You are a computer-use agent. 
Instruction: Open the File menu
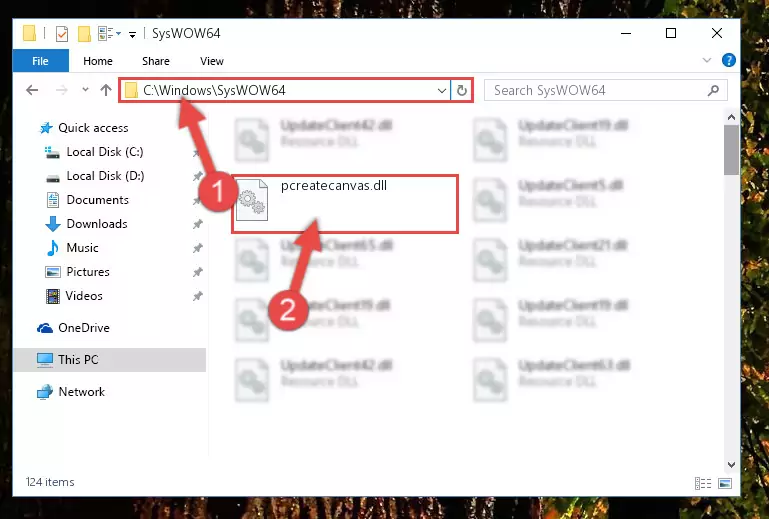click(40, 61)
